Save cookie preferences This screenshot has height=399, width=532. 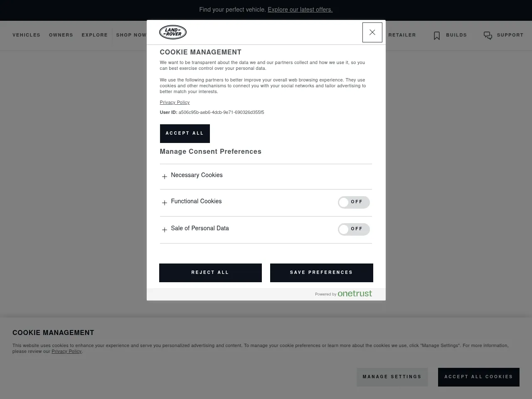coord(321,273)
